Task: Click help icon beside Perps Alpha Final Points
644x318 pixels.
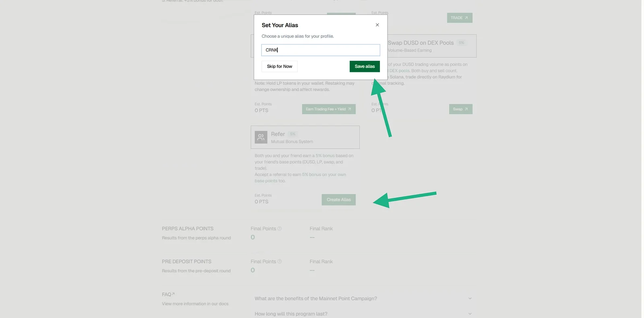Action: [x=279, y=228]
